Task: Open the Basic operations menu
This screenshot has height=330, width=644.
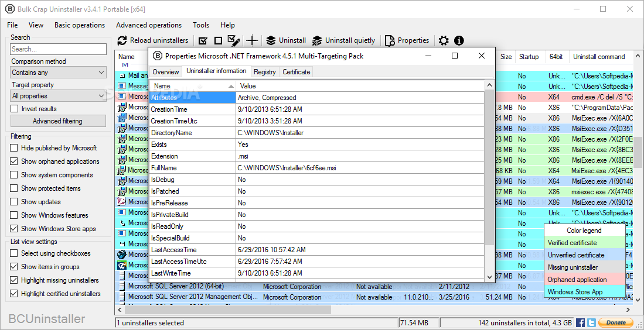Action: coord(80,25)
